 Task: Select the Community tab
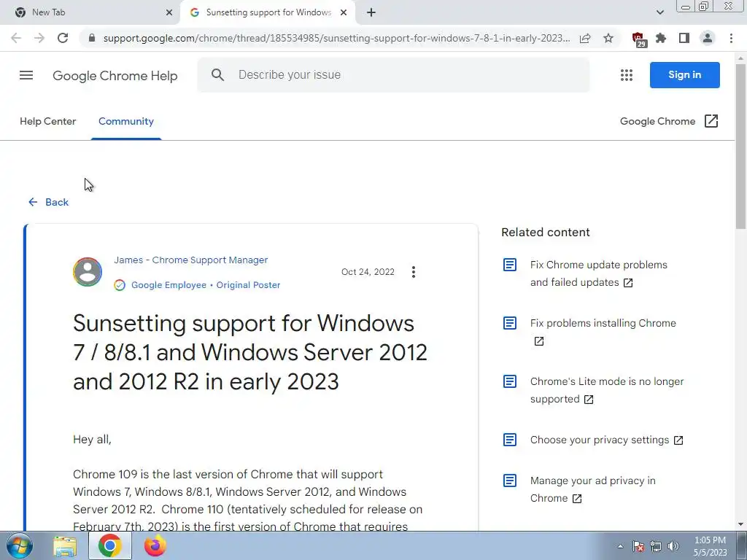click(126, 121)
